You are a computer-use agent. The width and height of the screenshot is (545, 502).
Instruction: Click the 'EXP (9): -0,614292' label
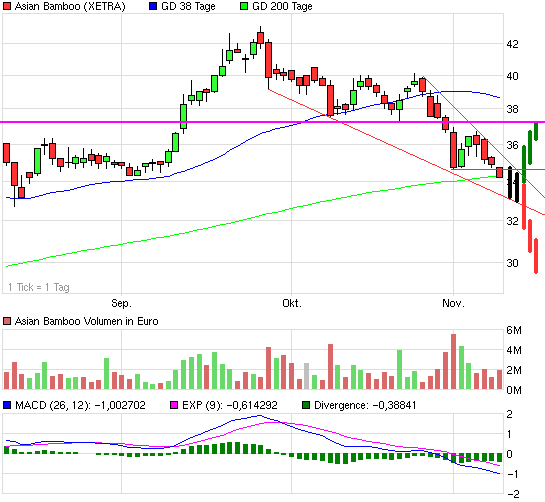click(x=229, y=405)
